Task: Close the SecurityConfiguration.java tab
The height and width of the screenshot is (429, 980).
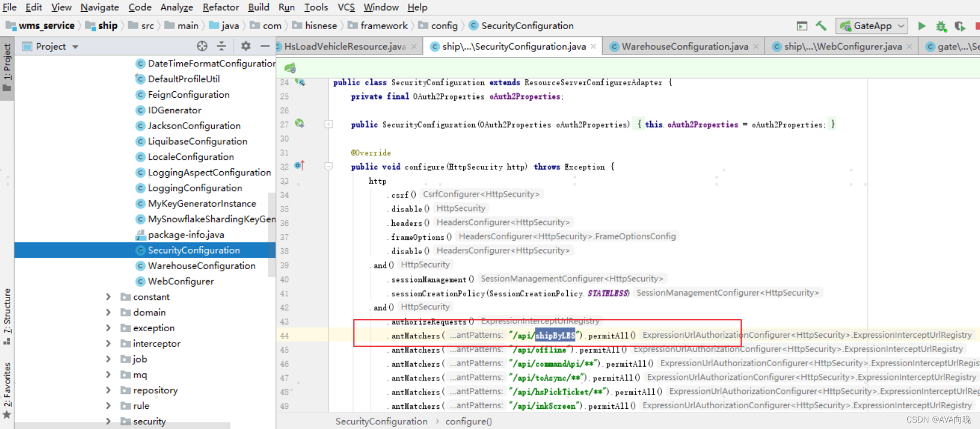Action: [x=593, y=46]
